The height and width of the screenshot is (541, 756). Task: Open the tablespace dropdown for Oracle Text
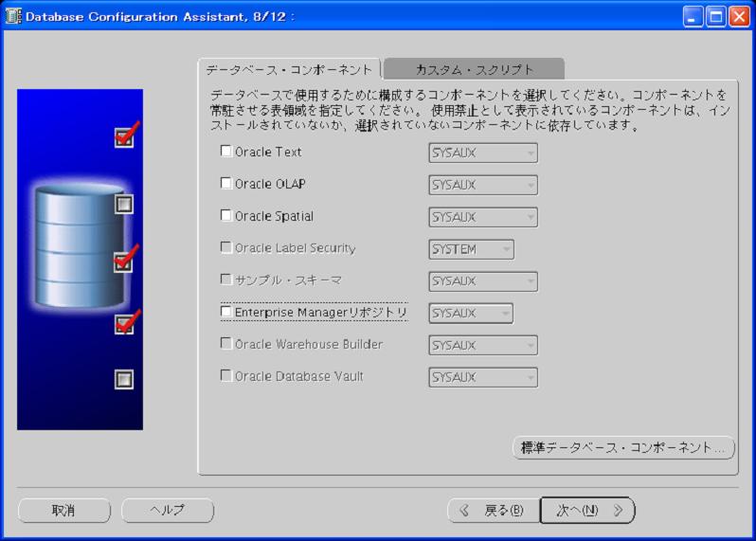[x=483, y=153]
